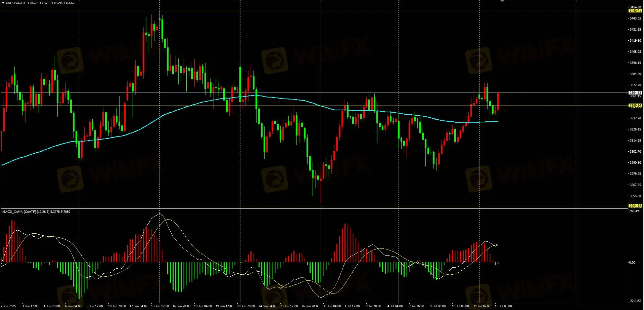Click the 2 Jul 20:00 time label
Screen dimensions: 644x310
[373, 306]
